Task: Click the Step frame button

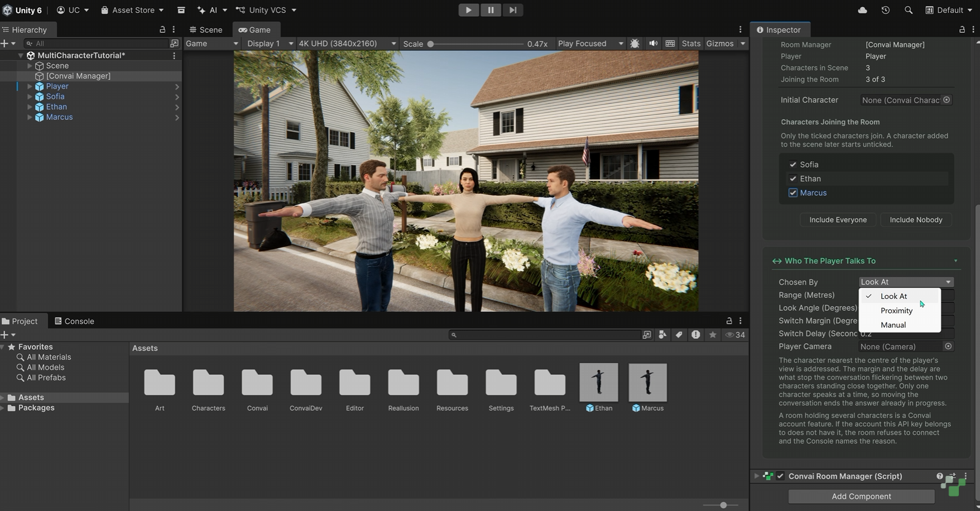Action: coord(512,10)
